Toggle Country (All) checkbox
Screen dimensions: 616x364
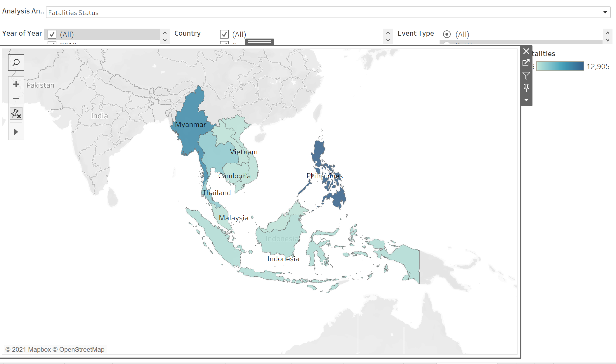coord(224,34)
